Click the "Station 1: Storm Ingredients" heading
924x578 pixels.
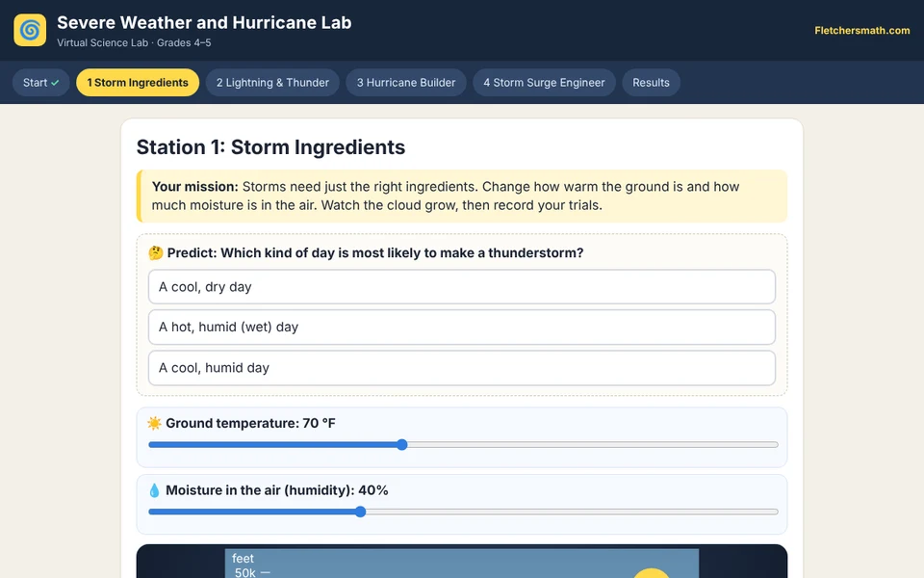(270, 146)
